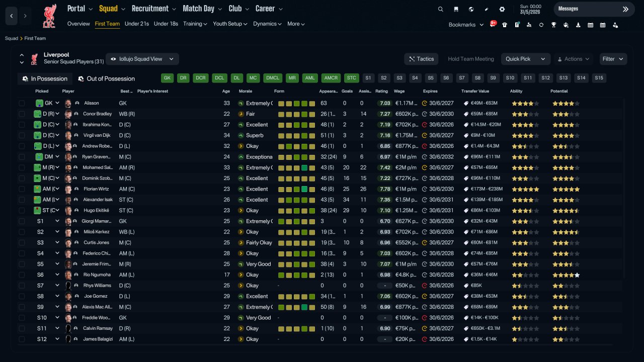Select the checkbox next to Virgil van Dijk
This screenshot has height=362, width=644.
[x=22, y=135]
